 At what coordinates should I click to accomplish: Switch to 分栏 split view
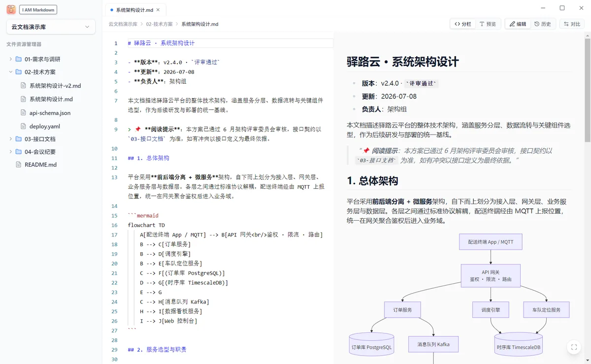(463, 24)
